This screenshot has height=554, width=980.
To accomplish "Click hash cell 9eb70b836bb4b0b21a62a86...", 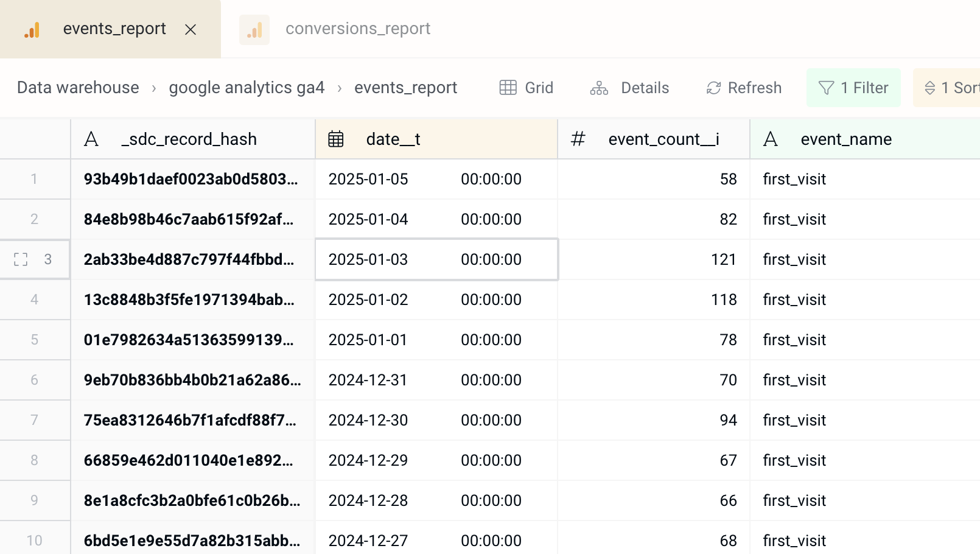I will click(193, 380).
